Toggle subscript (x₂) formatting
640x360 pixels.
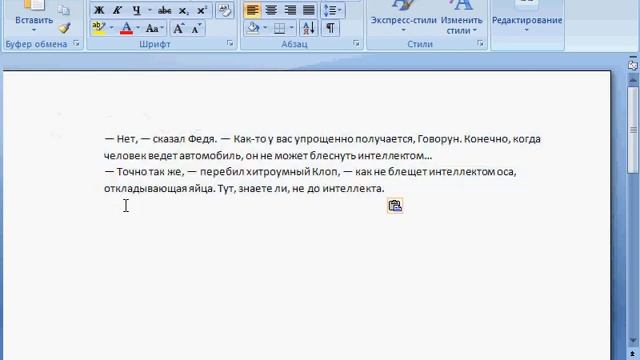tap(184, 10)
